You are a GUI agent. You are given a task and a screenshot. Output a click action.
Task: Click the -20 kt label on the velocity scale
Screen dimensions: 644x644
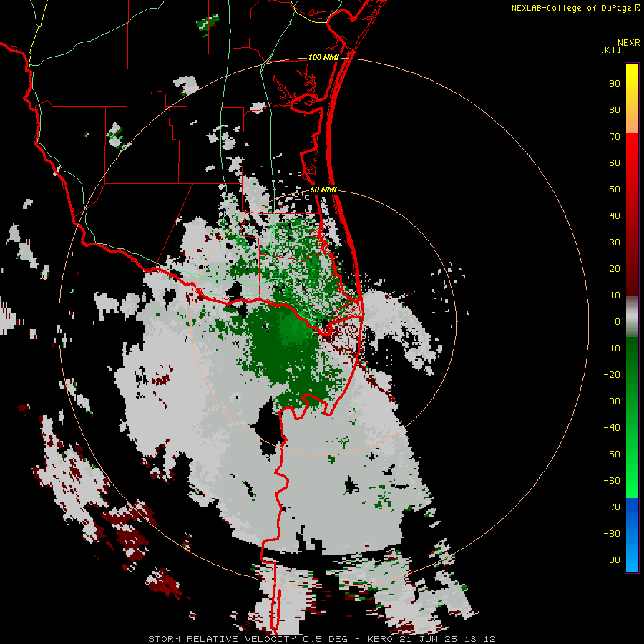[x=612, y=375]
